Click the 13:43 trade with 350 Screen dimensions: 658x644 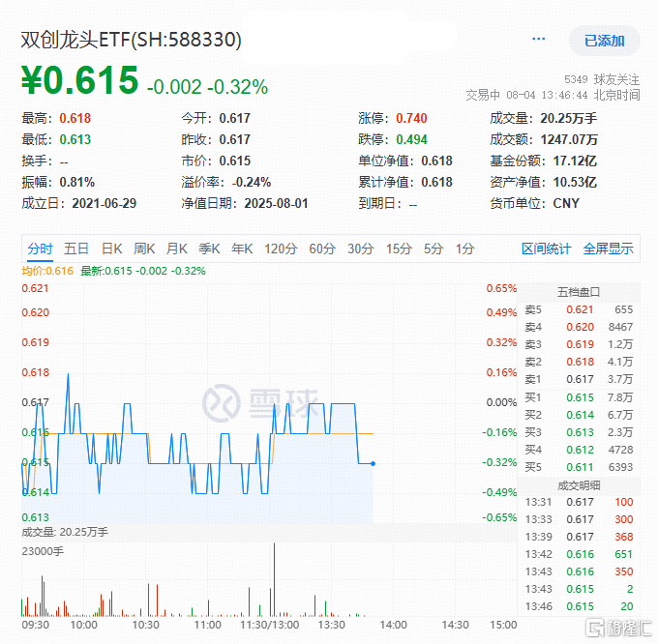coord(579,571)
